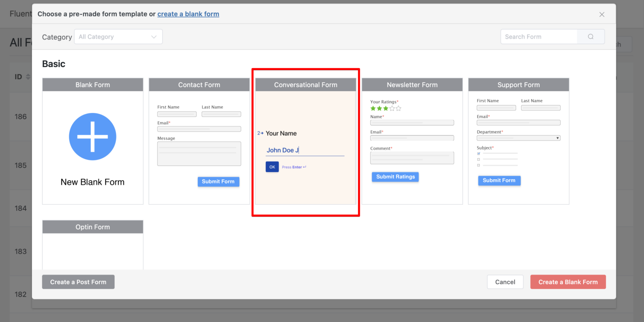Screen dimensions: 644x322
Task: Check the third Subject checkbox in Support Form
Action: [x=478, y=165]
